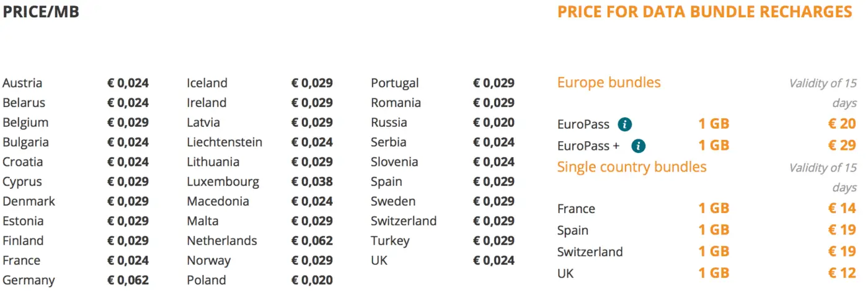Click the Single country bundles heading
The width and height of the screenshot is (868, 291).
(632, 167)
